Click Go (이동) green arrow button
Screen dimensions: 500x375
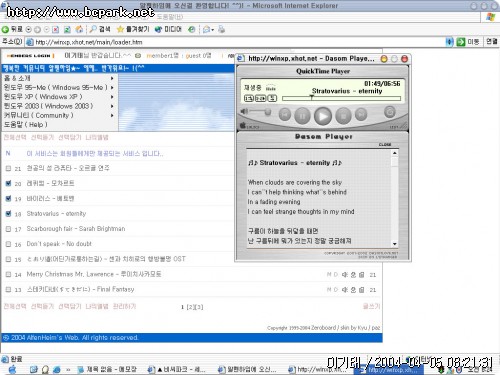(x=468, y=42)
